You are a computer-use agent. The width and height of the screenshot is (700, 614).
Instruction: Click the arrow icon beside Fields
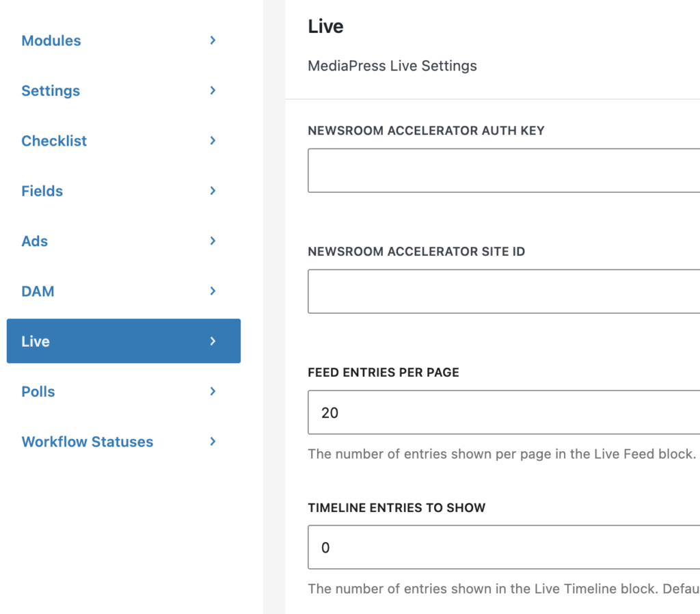tap(213, 191)
